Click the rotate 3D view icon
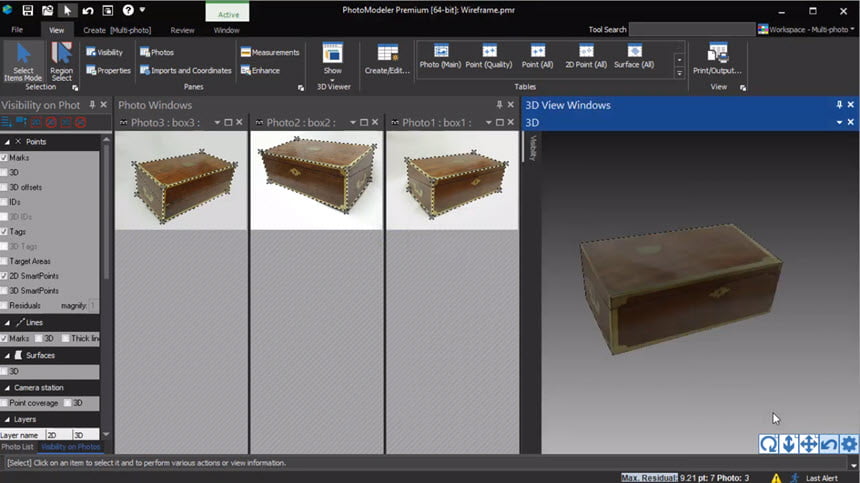860x483 pixels. [768, 444]
